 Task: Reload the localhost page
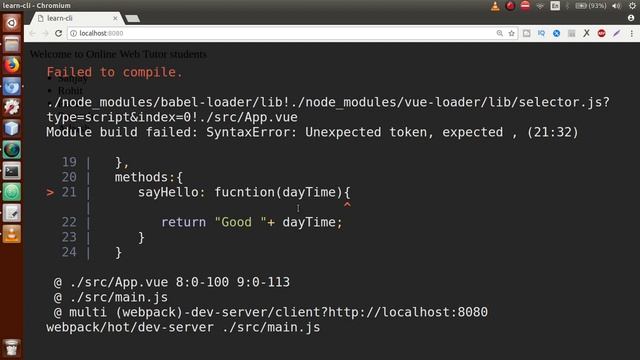(x=58, y=33)
